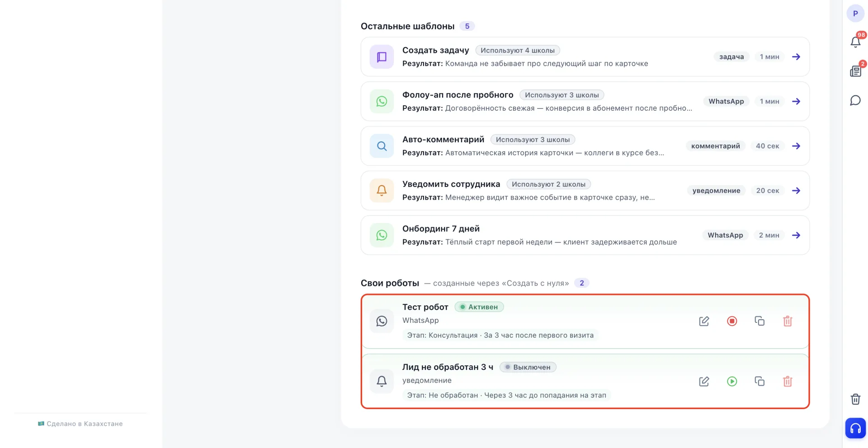This screenshot has width=868, height=448.
Task: Open the trash bin in right sidebar
Action: point(855,399)
